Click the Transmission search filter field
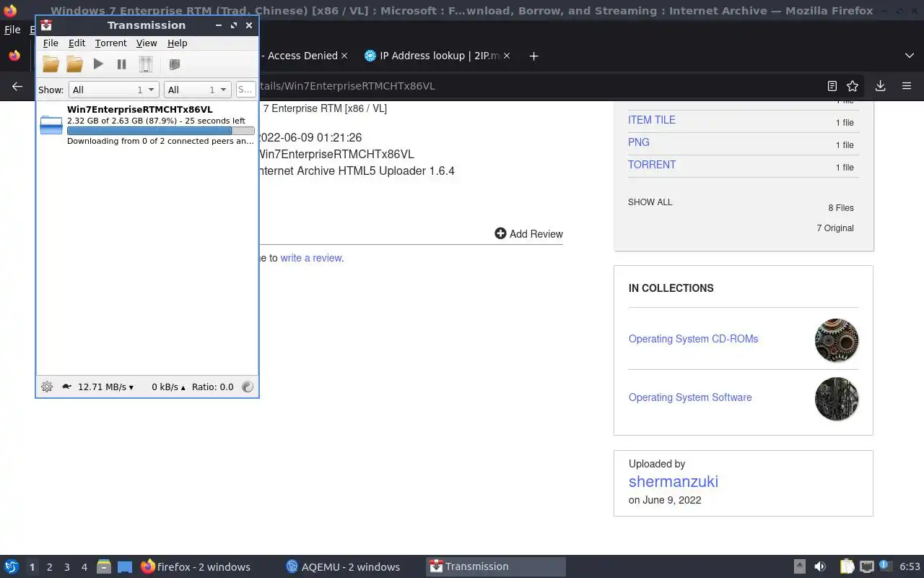Viewport: 924px width, 578px height. [245, 90]
